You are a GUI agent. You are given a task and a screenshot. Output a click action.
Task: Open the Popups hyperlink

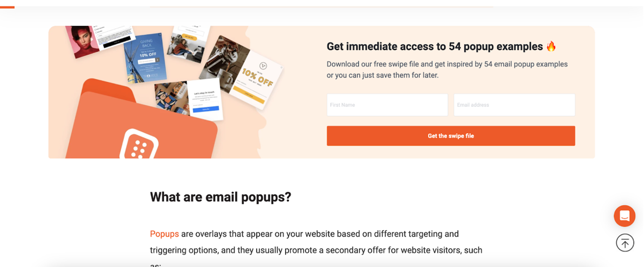[x=164, y=234]
